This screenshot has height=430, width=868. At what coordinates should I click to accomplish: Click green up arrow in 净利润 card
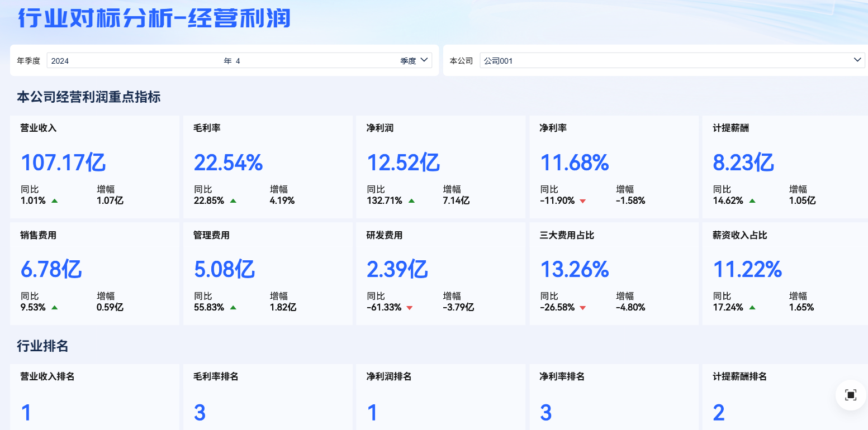click(411, 200)
